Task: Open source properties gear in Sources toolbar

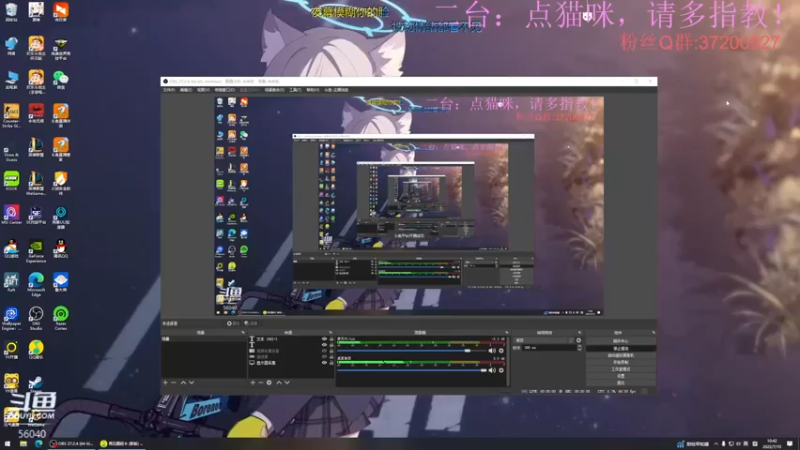Action: coord(269,383)
